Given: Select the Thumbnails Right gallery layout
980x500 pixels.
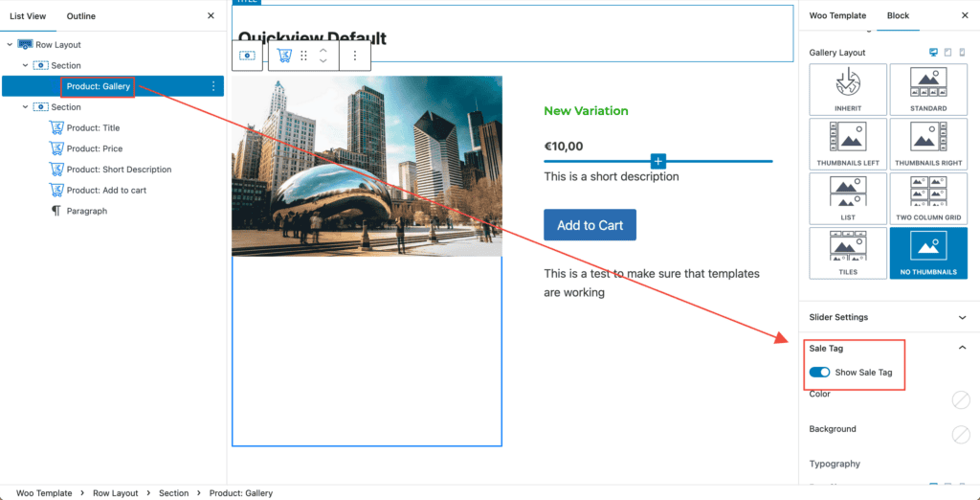Looking at the screenshot, I should (927, 143).
